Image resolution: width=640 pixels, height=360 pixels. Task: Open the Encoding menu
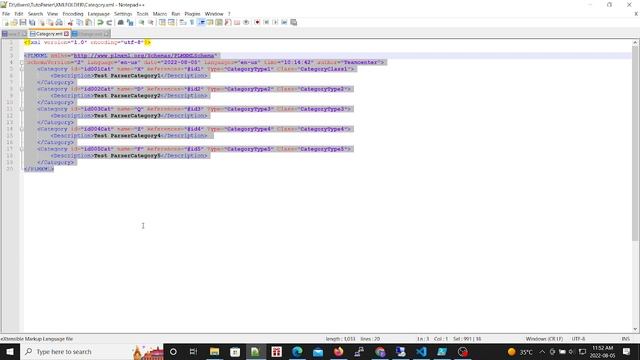(x=73, y=14)
